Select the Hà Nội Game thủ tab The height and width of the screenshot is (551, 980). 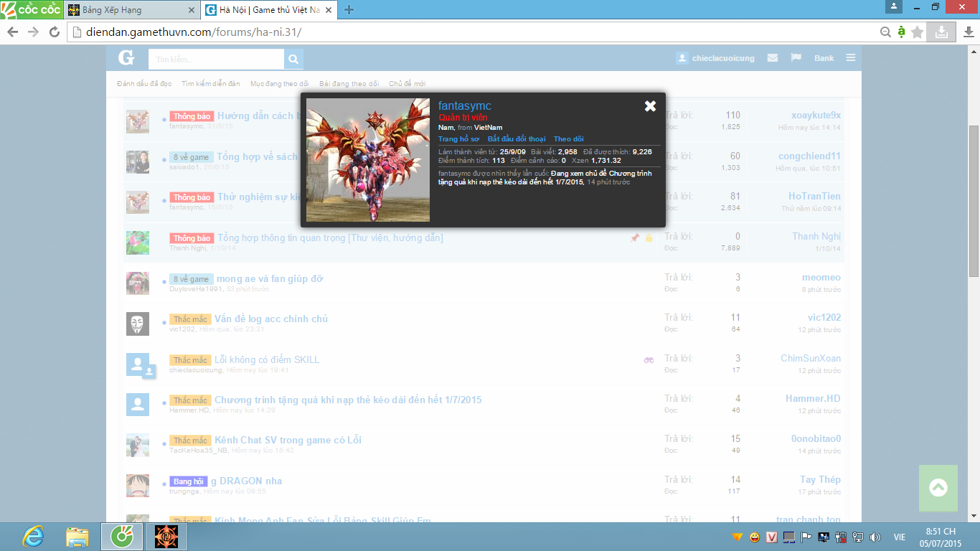click(x=269, y=10)
